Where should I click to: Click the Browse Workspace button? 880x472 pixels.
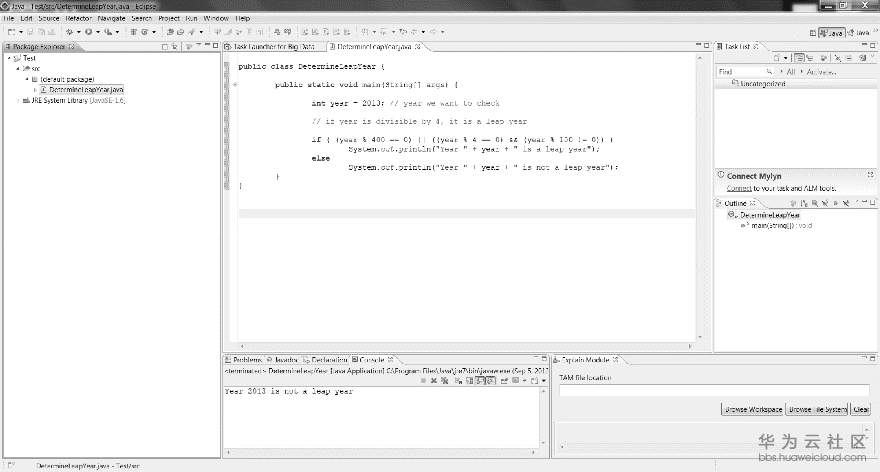[753, 410]
